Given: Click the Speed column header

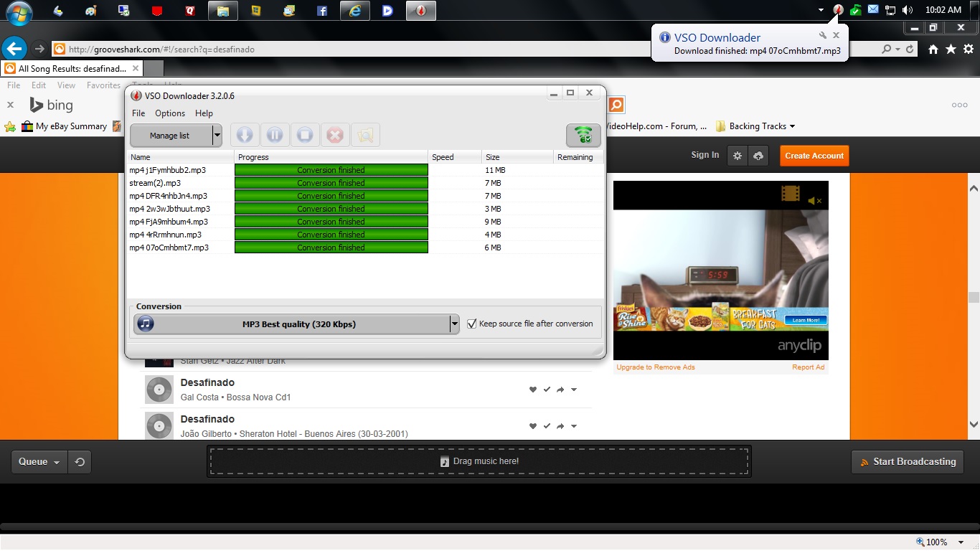Looking at the screenshot, I should click(x=455, y=157).
